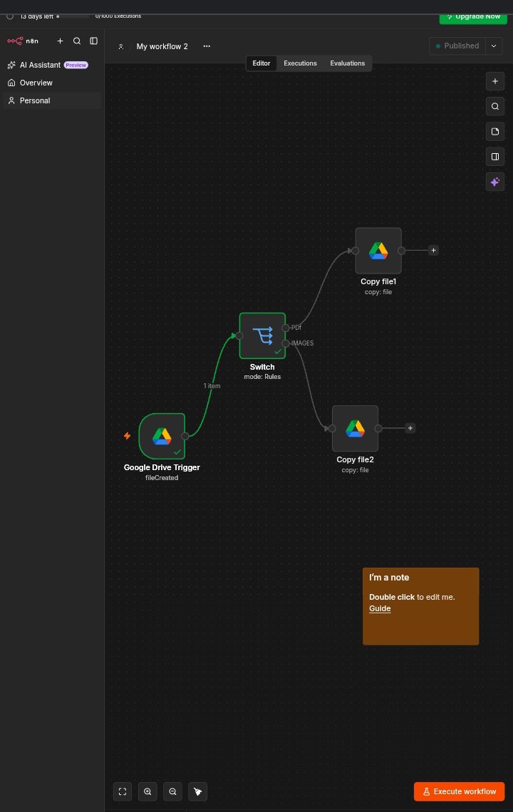Screen dimensions: 513x812
Task: Click the Execute workflow button
Action: coord(459,791)
